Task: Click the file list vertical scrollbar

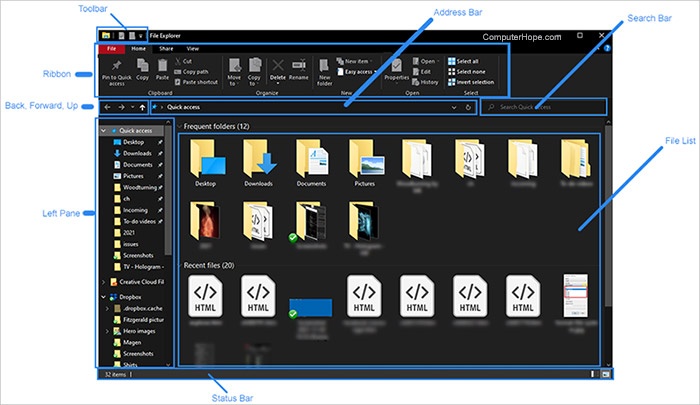Action: (608, 217)
